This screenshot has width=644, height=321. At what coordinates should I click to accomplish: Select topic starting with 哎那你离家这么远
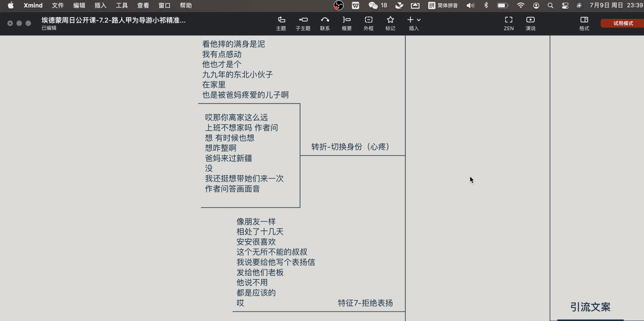tap(244, 153)
